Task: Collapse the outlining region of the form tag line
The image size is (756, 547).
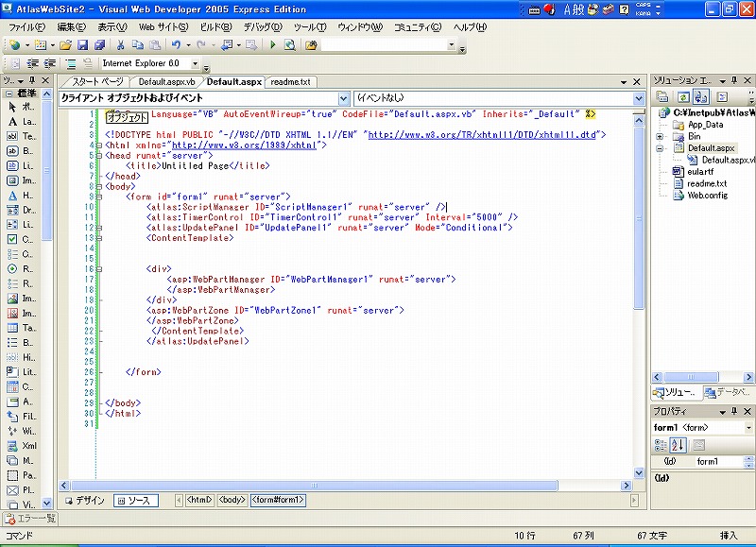Action: click(x=99, y=197)
